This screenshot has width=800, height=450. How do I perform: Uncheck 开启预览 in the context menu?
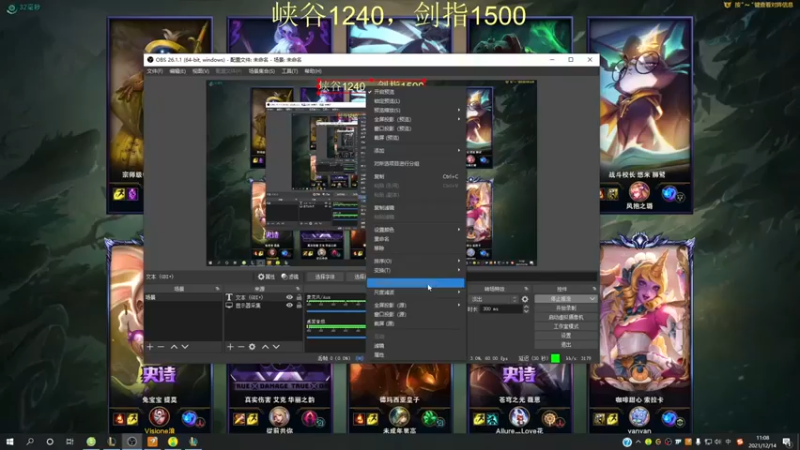point(415,92)
